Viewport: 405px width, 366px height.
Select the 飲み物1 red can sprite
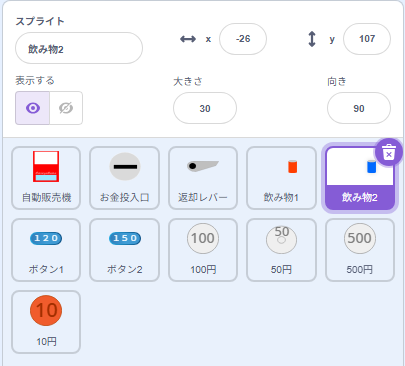[x=281, y=178]
